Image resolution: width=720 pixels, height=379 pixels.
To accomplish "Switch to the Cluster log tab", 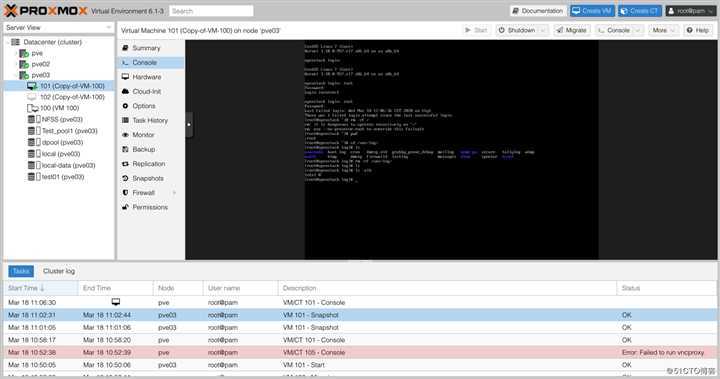I will pyautogui.click(x=59, y=271).
